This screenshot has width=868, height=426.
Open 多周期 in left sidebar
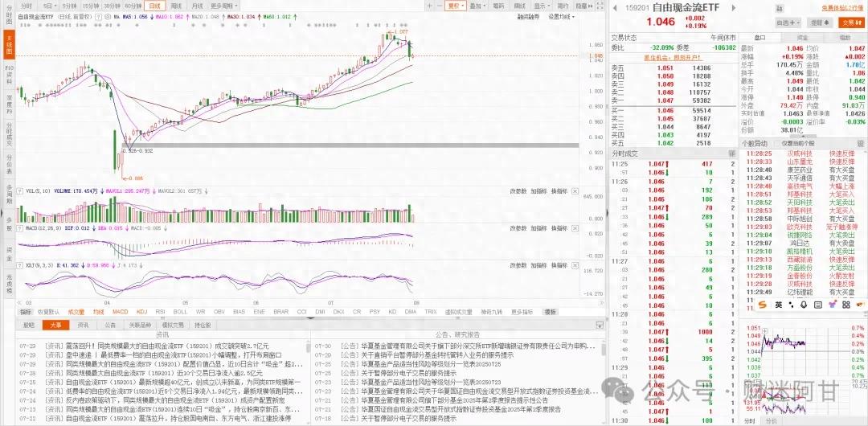8,194
